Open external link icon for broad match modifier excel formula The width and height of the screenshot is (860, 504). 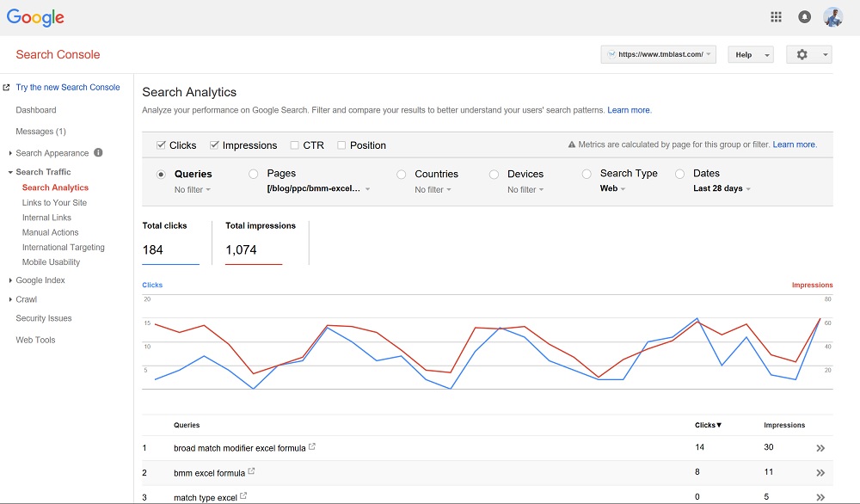point(311,446)
